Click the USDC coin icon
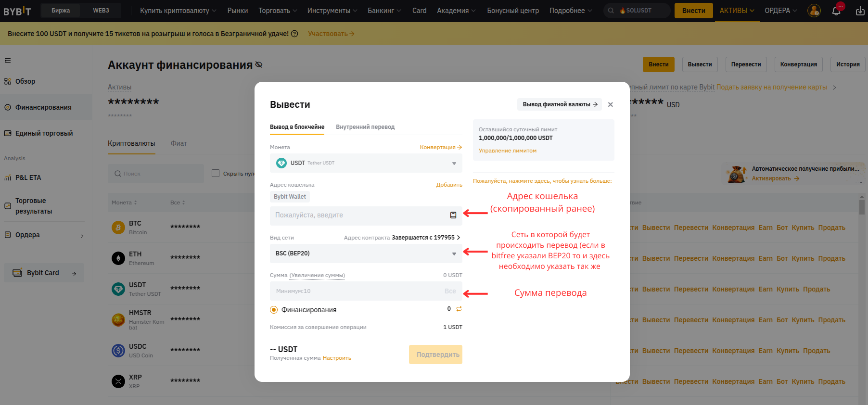 118,351
